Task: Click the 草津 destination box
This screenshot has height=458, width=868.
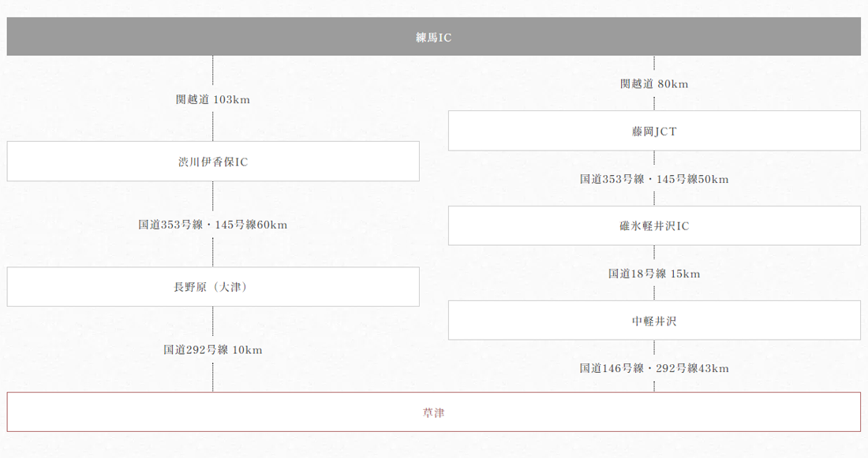Action: tap(433, 412)
